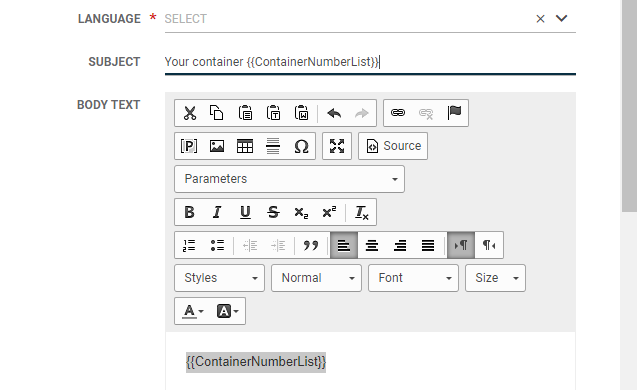Select Justify alignment

tap(428, 245)
